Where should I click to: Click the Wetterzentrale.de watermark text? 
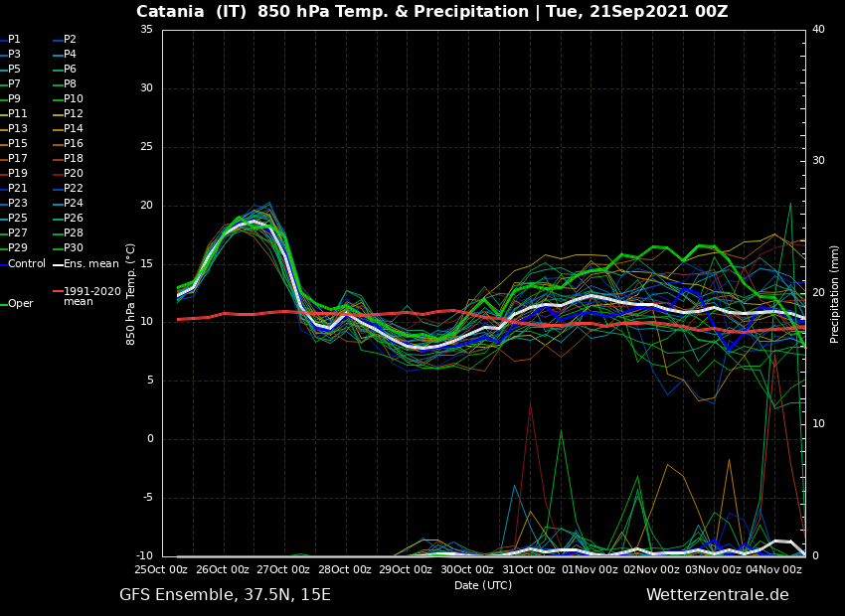tap(717, 595)
